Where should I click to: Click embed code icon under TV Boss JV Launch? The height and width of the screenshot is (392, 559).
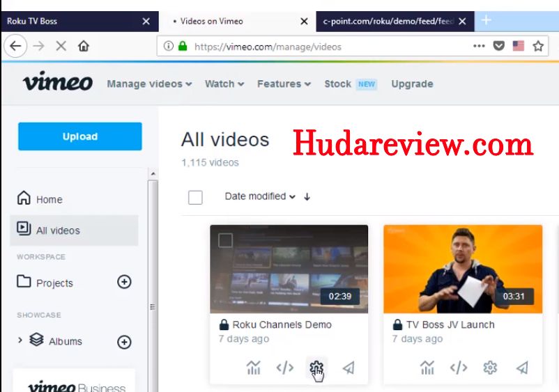458,368
